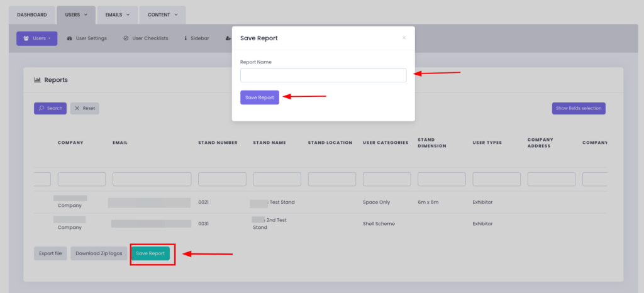Switch to the Dashboard tab
The height and width of the screenshot is (293, 644).
coord(32,14)
